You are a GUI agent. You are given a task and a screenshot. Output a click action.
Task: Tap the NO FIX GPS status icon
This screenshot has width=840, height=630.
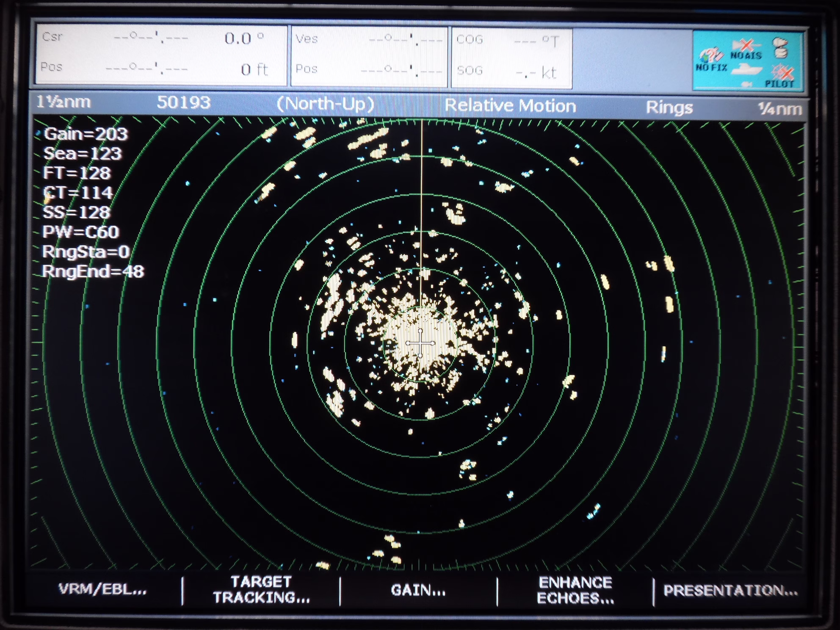point(711,60)
